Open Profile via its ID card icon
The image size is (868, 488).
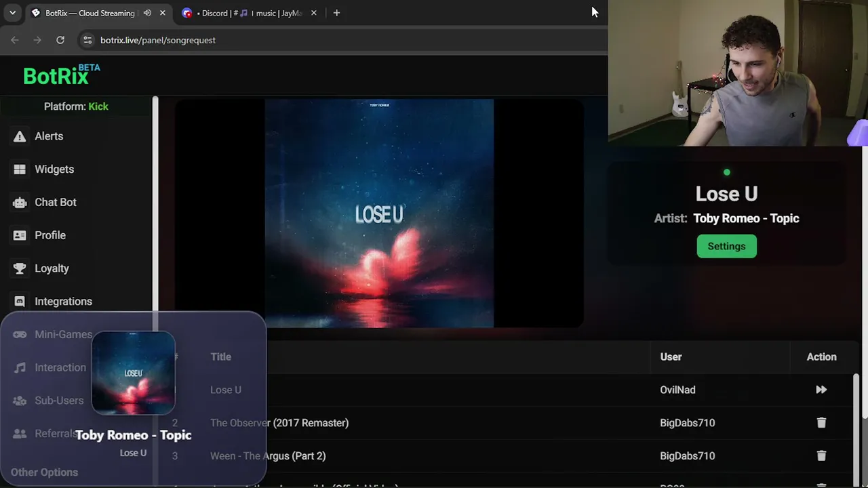(x=20, y=235)
